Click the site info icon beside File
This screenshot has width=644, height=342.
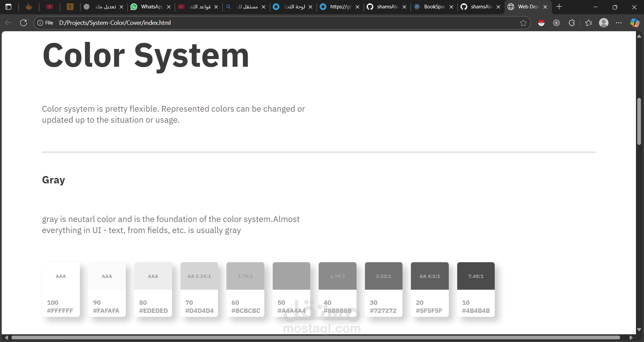click(x=40, y=23)
